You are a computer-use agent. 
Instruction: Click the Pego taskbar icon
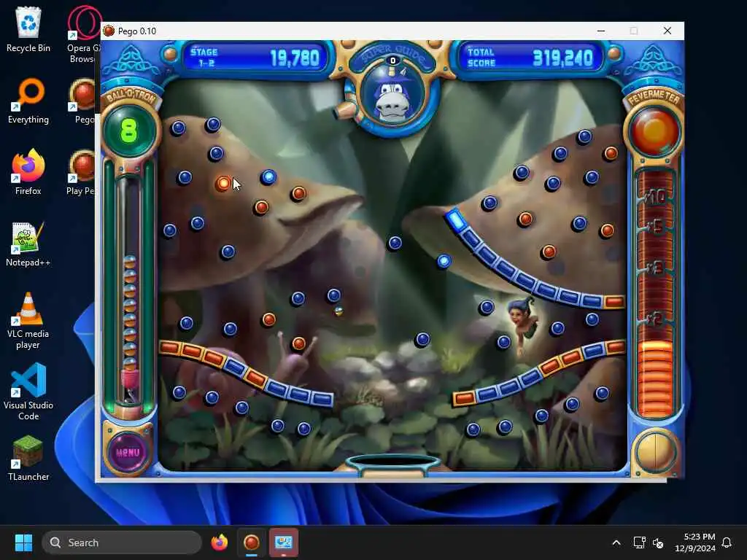(252, 542)
